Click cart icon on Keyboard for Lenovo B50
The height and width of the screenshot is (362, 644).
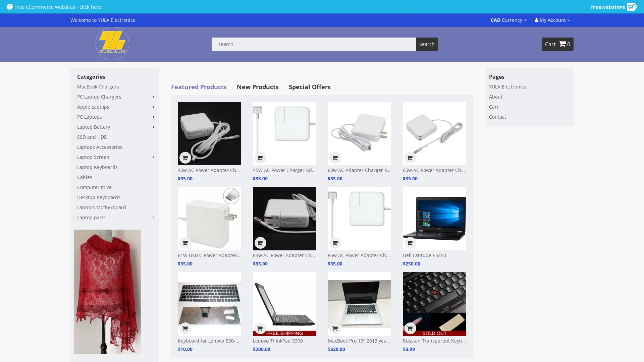[185, 328]
